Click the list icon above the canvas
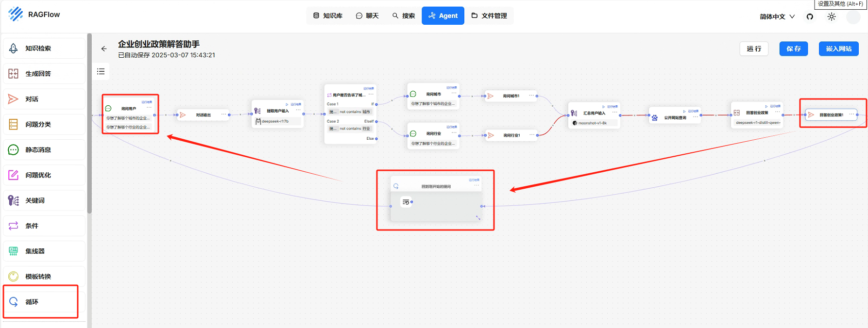Viewport: 868px width, 328px height. pos(101,71)
